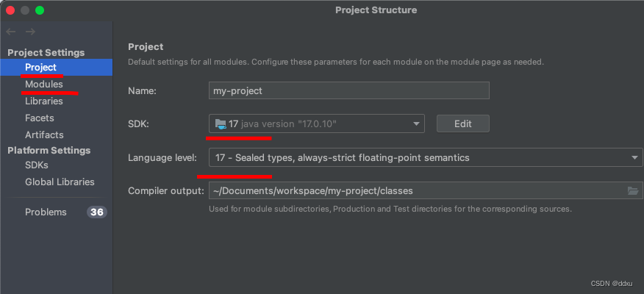Open the Libraries settings page
Image resolution: width=644 pixels, height=294 pixels.
click(x=44, y=101)
